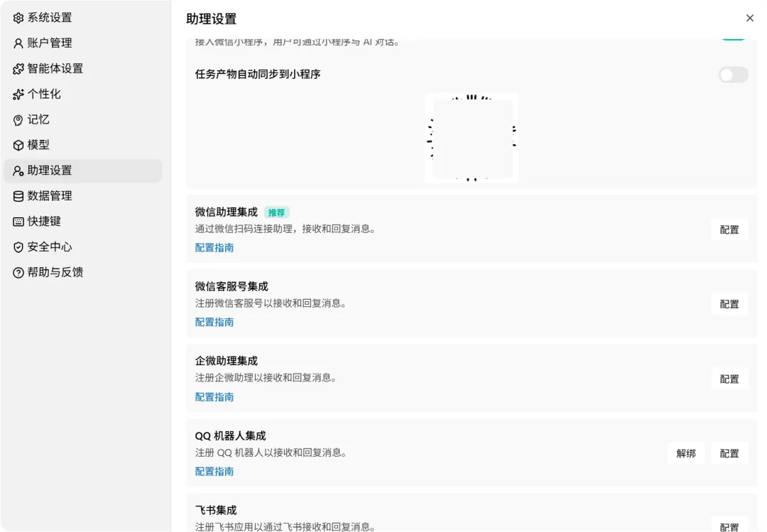Go to 快捷键 settings

(82, 221)
